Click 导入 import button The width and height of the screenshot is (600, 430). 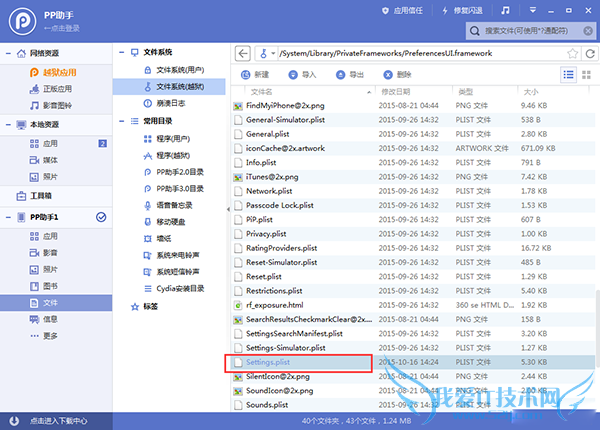pos(302,75)
